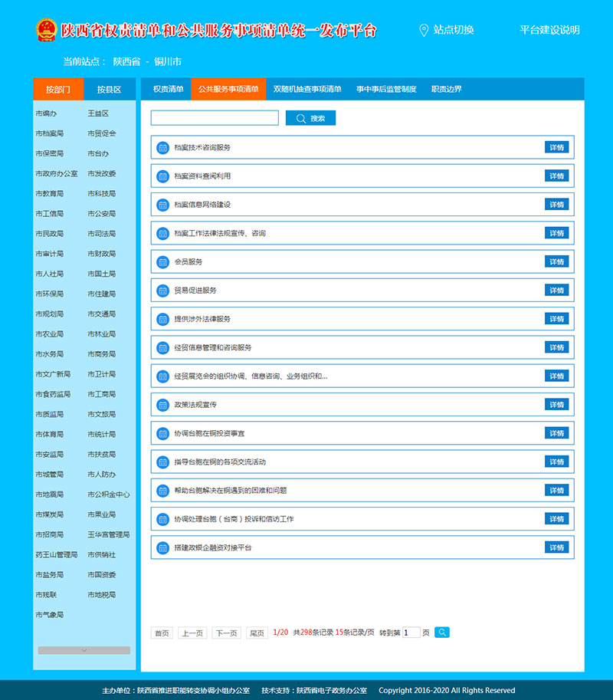Expand department list with bottom chevron bar

point(84,650)
